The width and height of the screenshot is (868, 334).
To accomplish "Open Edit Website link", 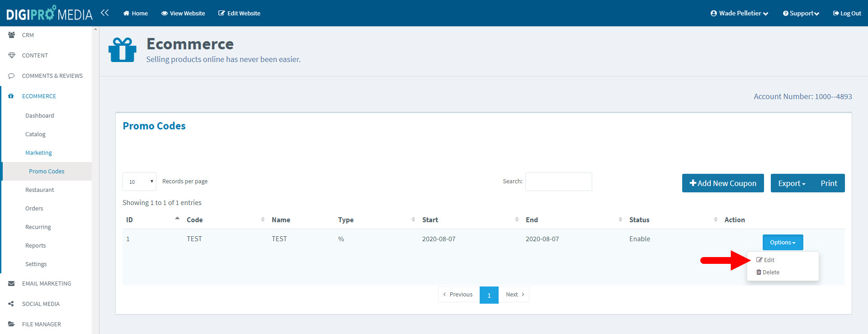I will (239, 13).
